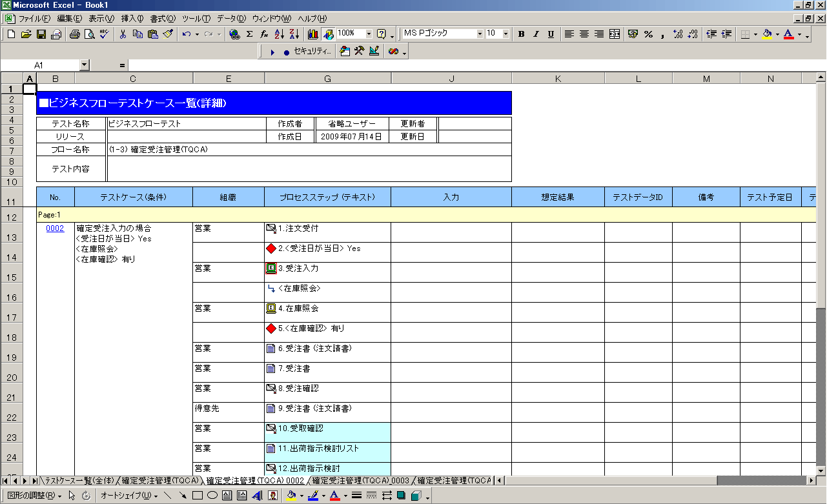Open the データ(D) menu
Viewport: 827px width, 504px height.
(x=231, y=18)
